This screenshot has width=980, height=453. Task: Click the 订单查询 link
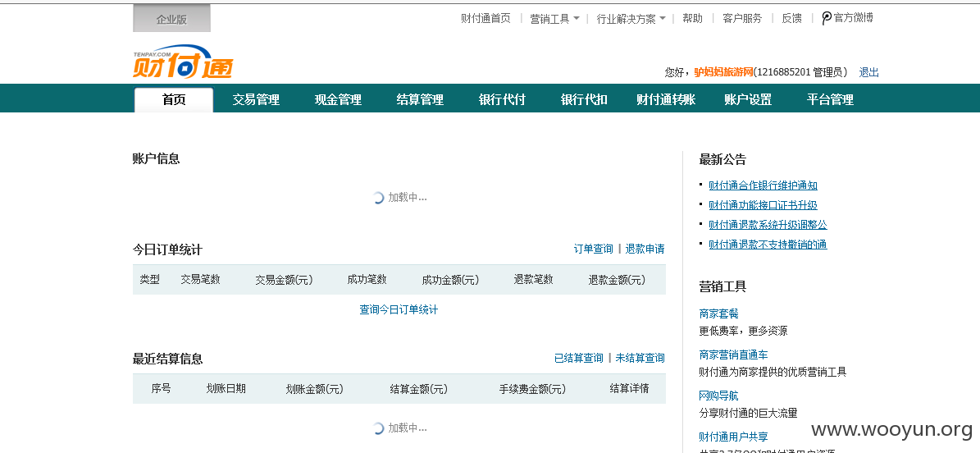point(594,249)
